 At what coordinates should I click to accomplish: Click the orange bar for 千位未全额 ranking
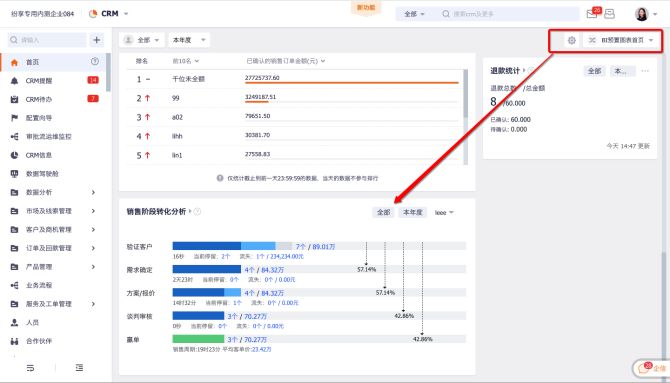[x=351, y=82]
